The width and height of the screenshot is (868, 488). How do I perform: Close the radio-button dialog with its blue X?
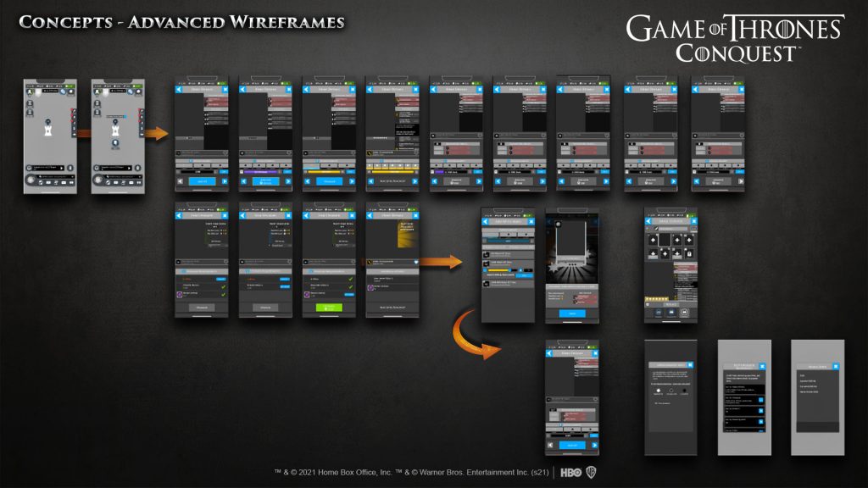coord(690,364)
